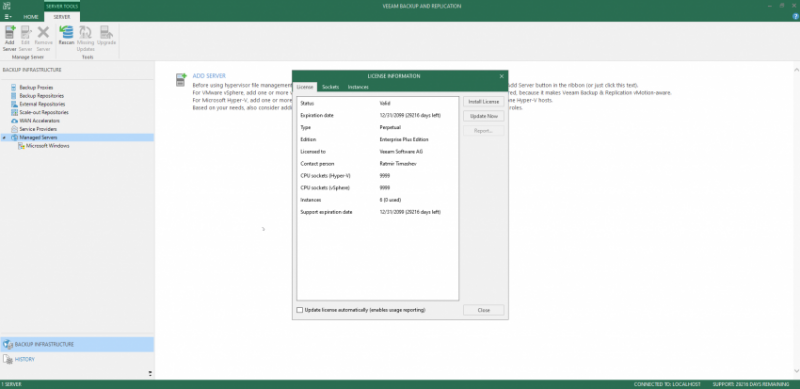
Task: Click the Support expiration date row
Action: (378, 212)
